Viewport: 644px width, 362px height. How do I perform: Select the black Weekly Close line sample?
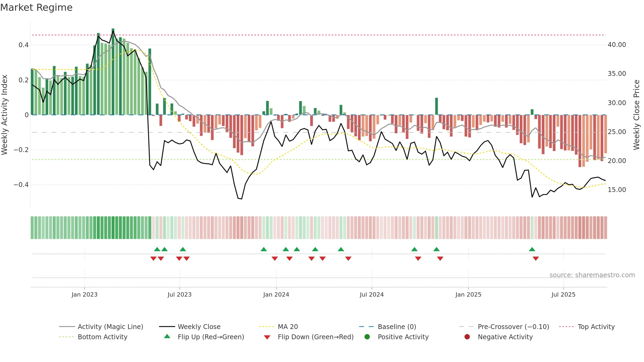pyautogui.click(x=167, y=327)
